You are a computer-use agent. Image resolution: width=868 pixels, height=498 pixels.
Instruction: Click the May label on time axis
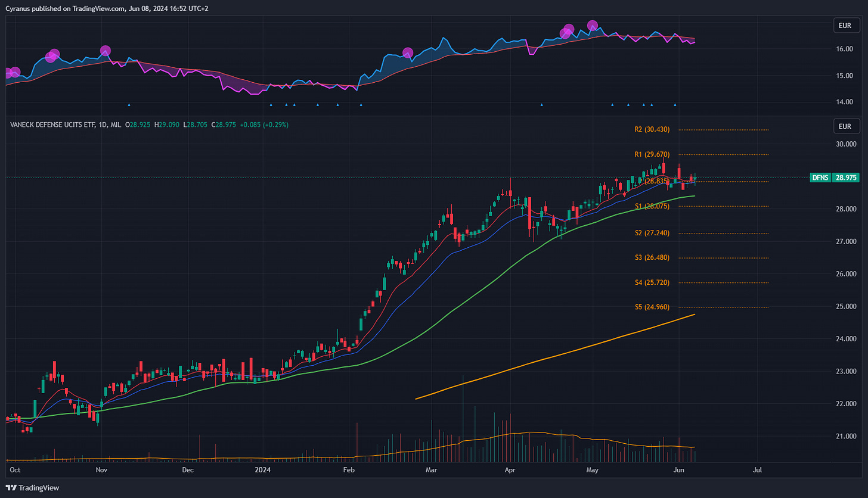coord(593,469)
